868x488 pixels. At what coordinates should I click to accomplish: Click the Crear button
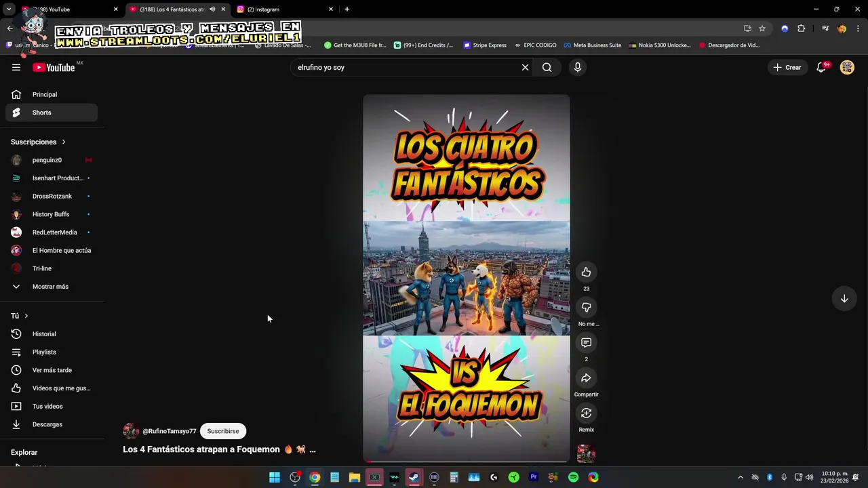[x=787, y=67]
